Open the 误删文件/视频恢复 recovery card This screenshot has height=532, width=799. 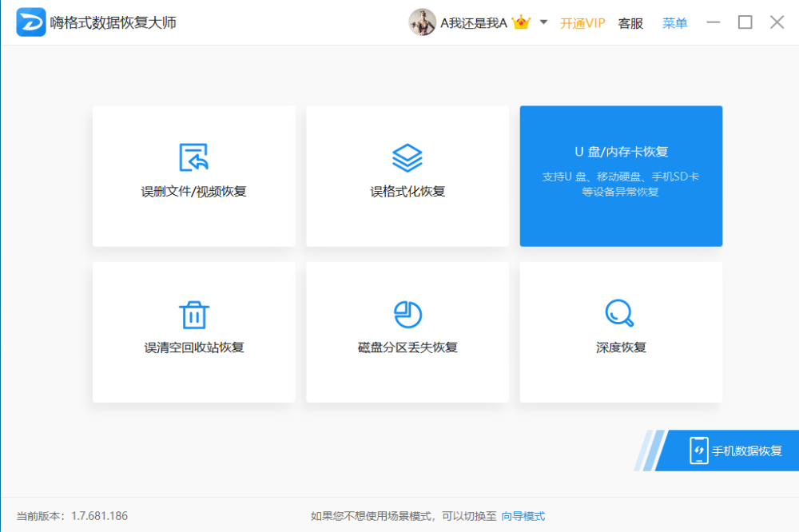click(194, 176)
